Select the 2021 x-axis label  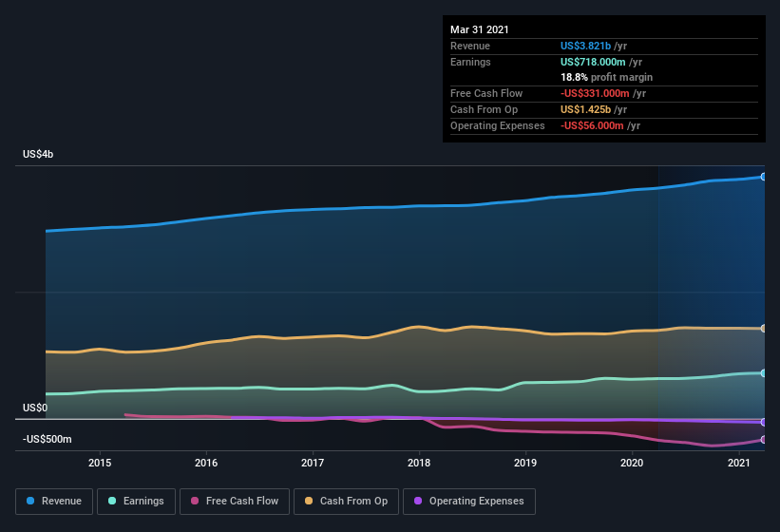click(x=739, y=463)
